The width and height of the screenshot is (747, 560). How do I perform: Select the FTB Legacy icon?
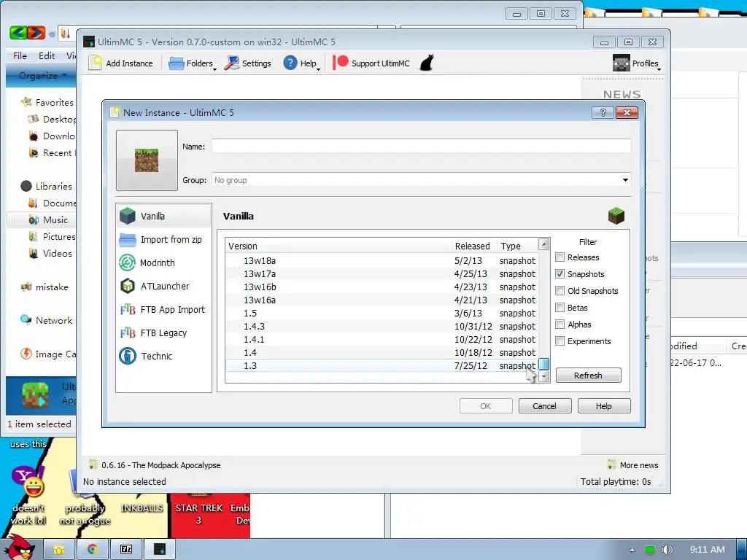128,332
